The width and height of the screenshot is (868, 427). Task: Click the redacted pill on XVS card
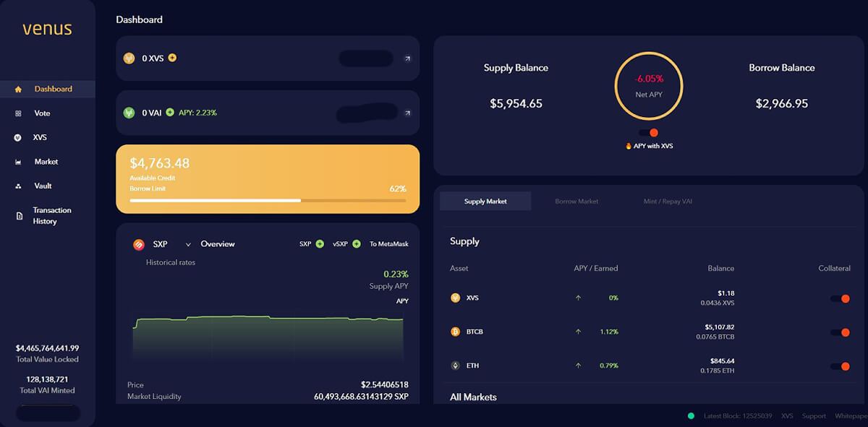[366, 59]
